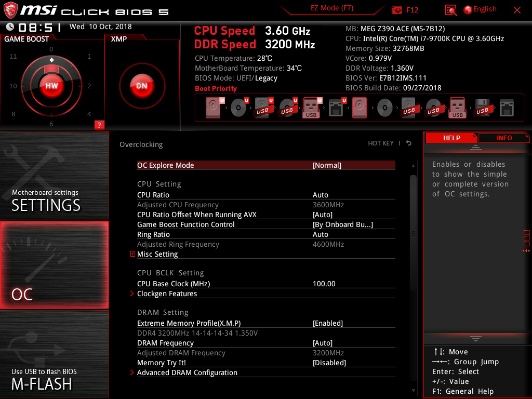Click the Game Boost question mark help icon
Viewport: 532px width, 399px height.
tap(99, 125)
